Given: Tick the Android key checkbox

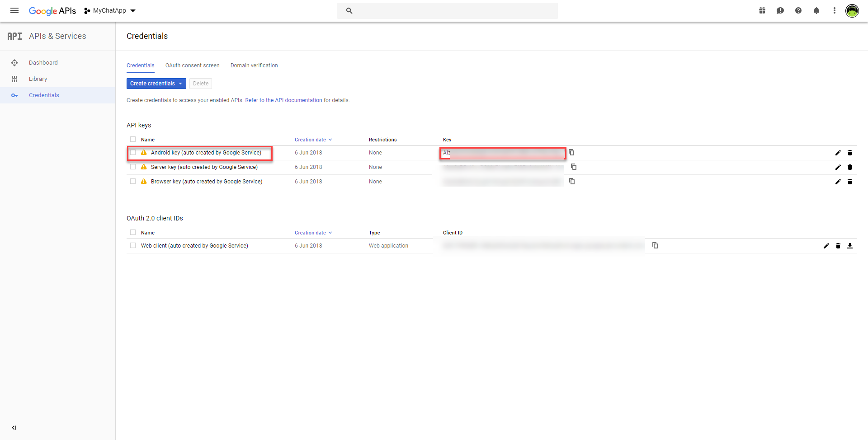Looking at the screenshot, I should click(x=133, y=153).
